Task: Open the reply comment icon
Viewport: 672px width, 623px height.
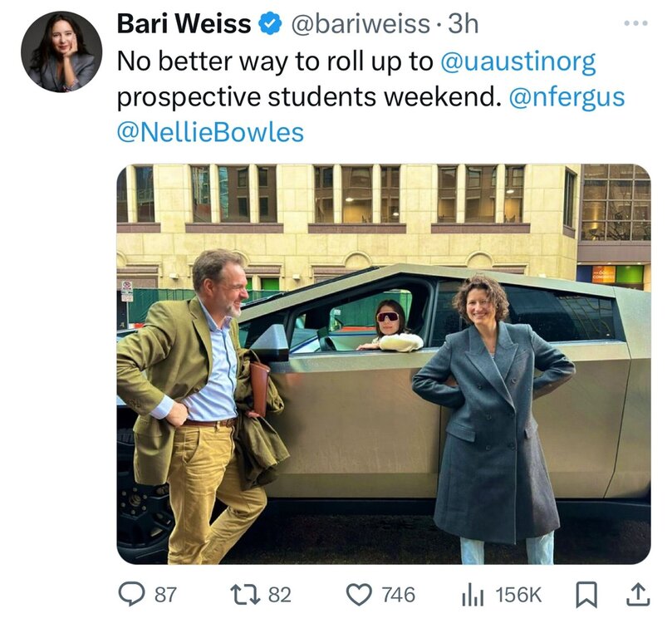Action: pos(131,595)
